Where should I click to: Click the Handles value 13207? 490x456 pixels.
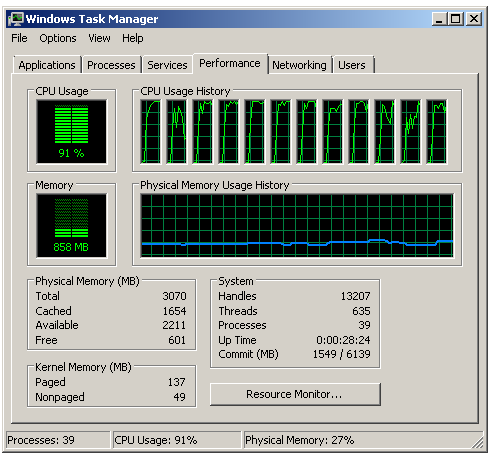(355, 296)
